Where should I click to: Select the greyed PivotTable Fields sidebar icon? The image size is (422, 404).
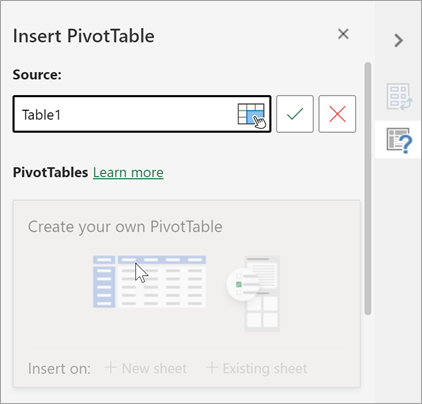pyautogui.click(x=399, y=97)
